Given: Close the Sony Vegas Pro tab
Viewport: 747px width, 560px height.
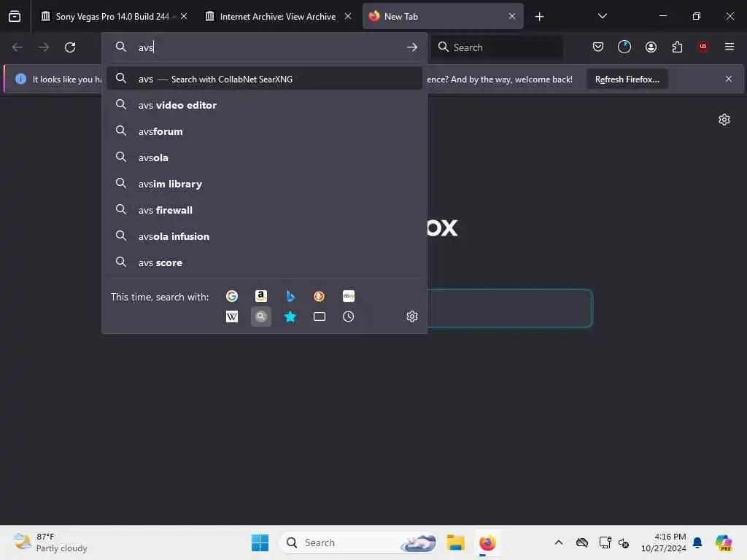Looking at the screenshot, I should (184, 16).
